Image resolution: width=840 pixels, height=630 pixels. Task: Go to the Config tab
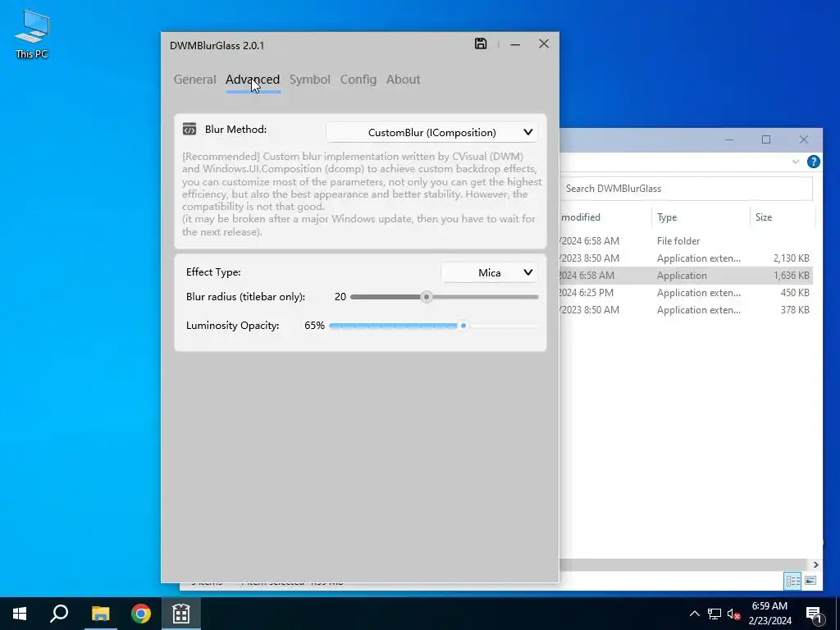(358, 80)
